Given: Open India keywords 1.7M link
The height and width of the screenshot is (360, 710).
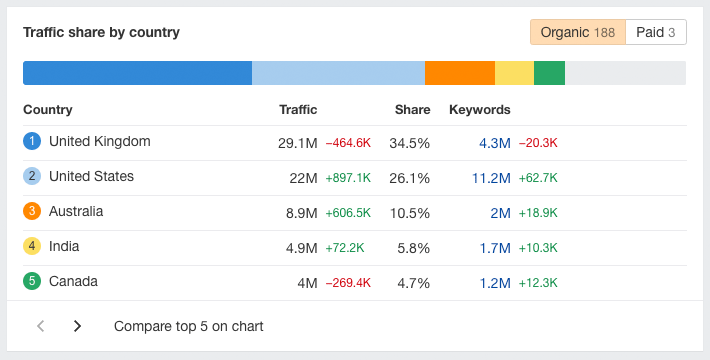Looking at the screenshot, I should pos(495,248).
